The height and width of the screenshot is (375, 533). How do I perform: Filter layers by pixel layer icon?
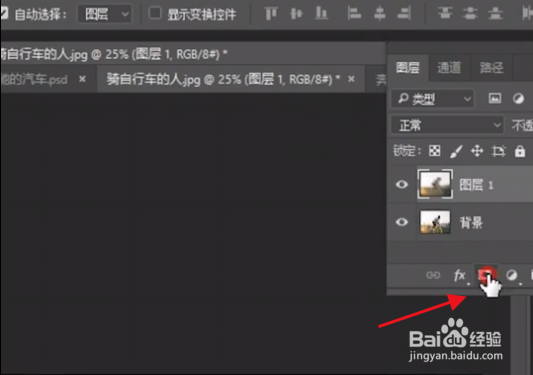(x=495, y=99)
